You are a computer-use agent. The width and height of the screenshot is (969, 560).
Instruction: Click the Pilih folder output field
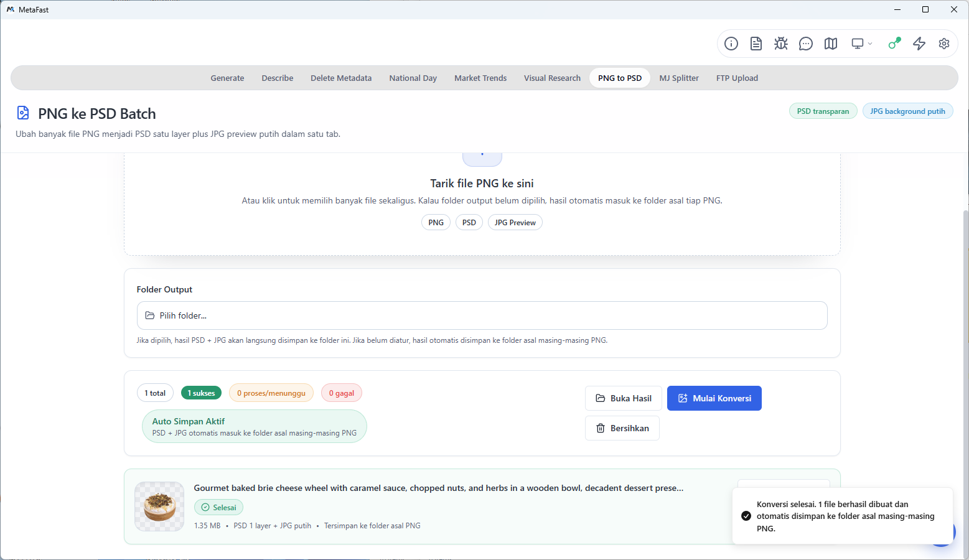click(x=482, y=315)
